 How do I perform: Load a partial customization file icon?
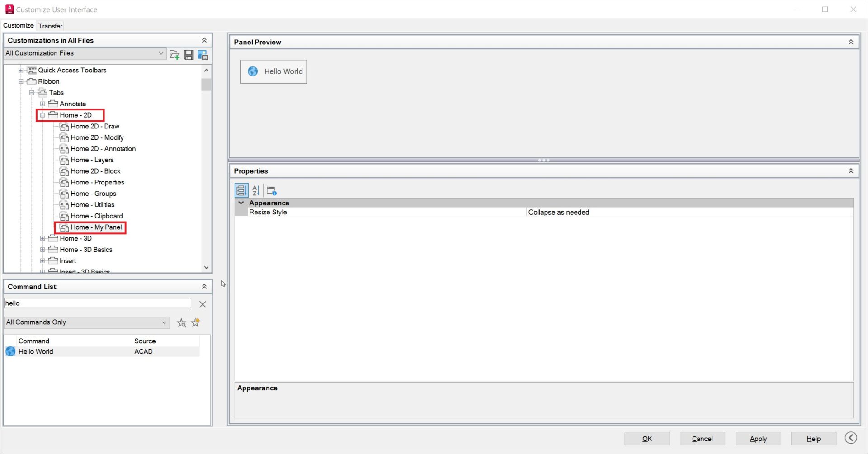[175, 55]
